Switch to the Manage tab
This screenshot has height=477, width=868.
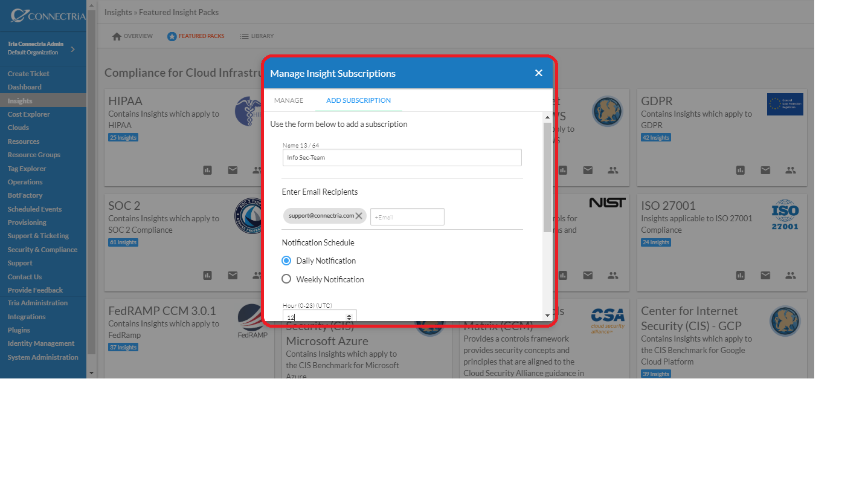pyautogui.click(x=289, y=100)
